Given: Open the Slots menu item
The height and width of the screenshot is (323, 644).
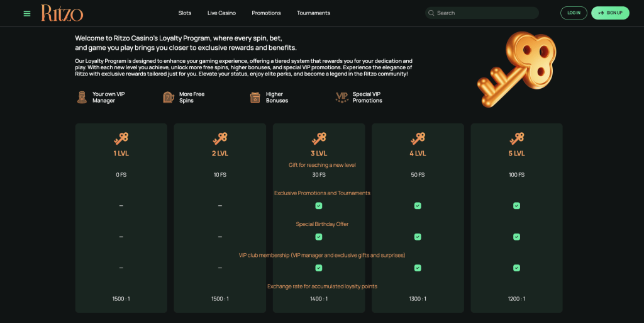Looking at the screenshot, I should pyautogui.click(x=185, y=13).
